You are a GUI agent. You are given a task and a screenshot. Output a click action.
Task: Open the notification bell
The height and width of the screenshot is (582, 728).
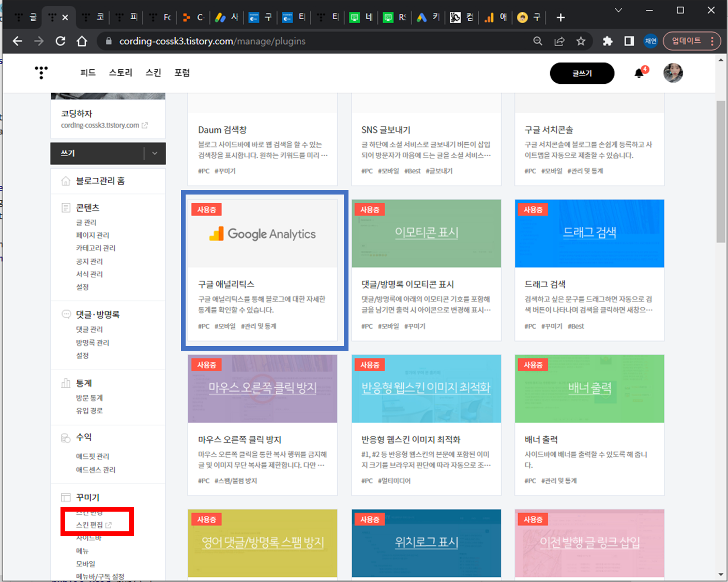(640, 73)
